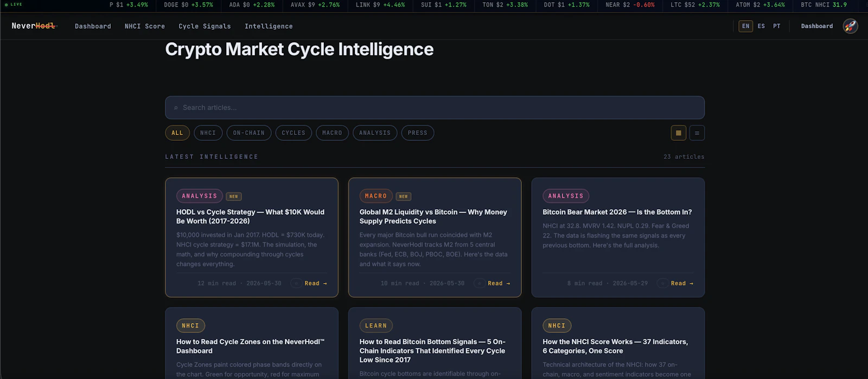Read the Global M2 Liquidity article
Screen dimensions: 868x379
pos(499,283)
